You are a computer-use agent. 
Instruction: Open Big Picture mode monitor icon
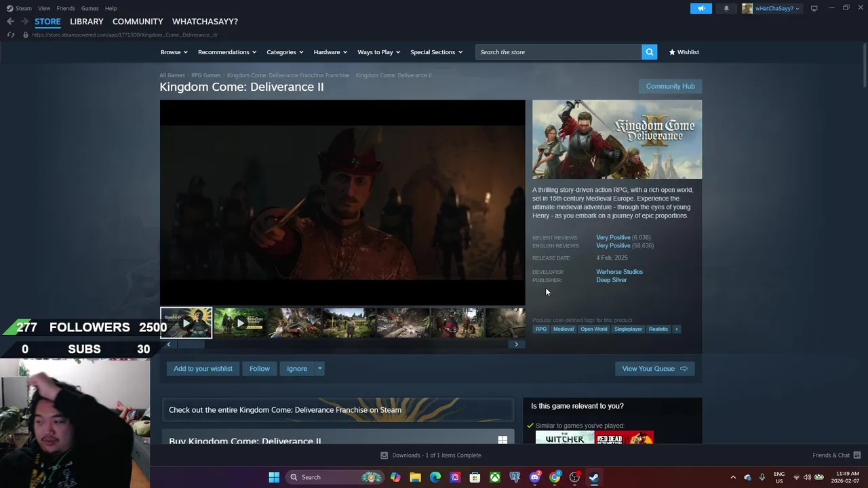814,8
